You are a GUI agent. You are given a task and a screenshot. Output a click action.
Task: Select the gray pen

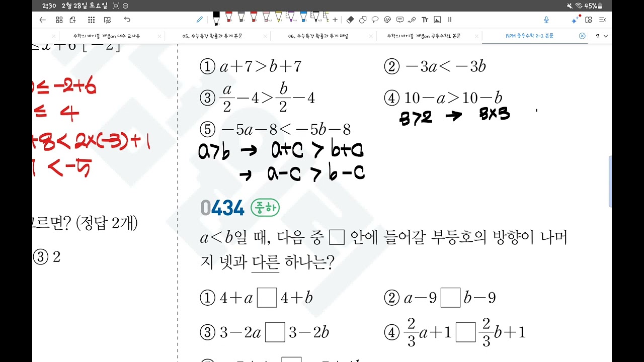pos(241,17)
